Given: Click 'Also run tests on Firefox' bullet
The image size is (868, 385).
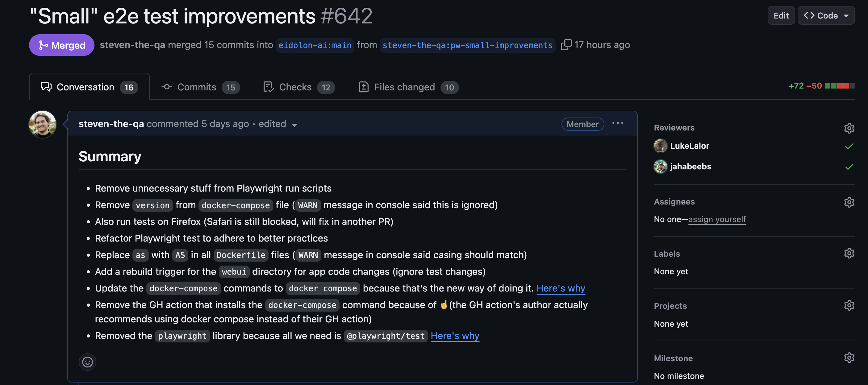Looking at the screenshot, I should [x=244, y=221].
